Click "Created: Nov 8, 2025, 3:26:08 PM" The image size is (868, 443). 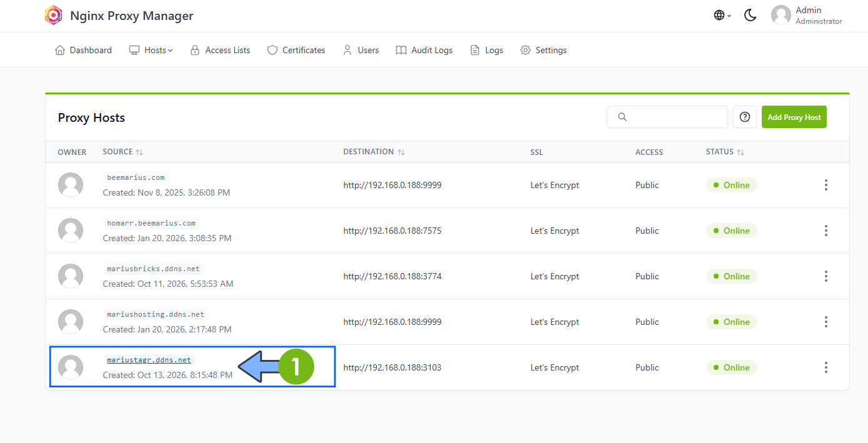(166, 192)
